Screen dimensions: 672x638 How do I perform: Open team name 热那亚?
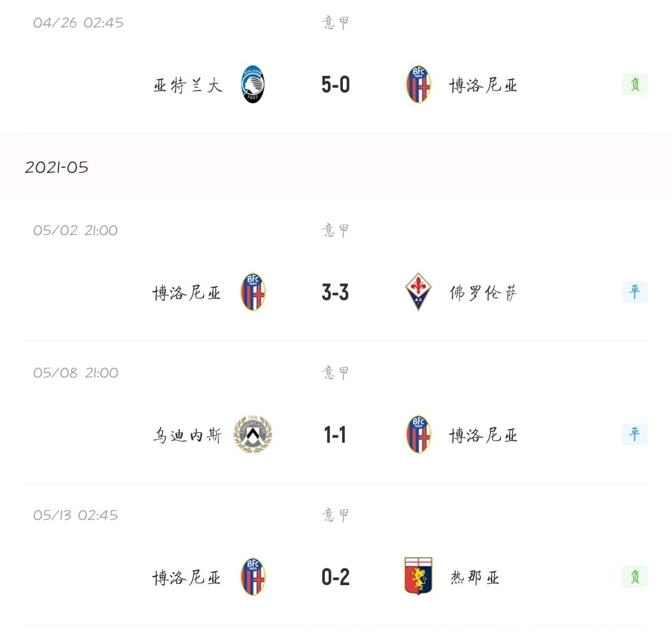click(474, 577)
